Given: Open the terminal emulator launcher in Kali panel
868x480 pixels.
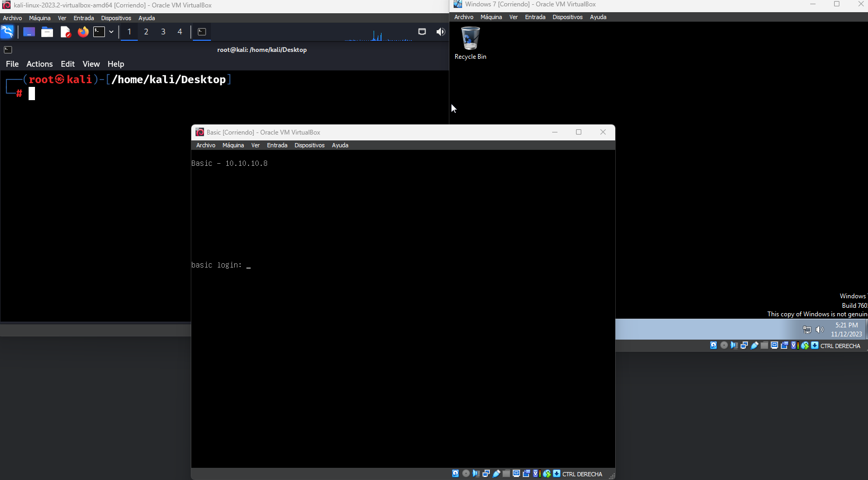Looking at the screenshot, I should click(x=99, y=32).
